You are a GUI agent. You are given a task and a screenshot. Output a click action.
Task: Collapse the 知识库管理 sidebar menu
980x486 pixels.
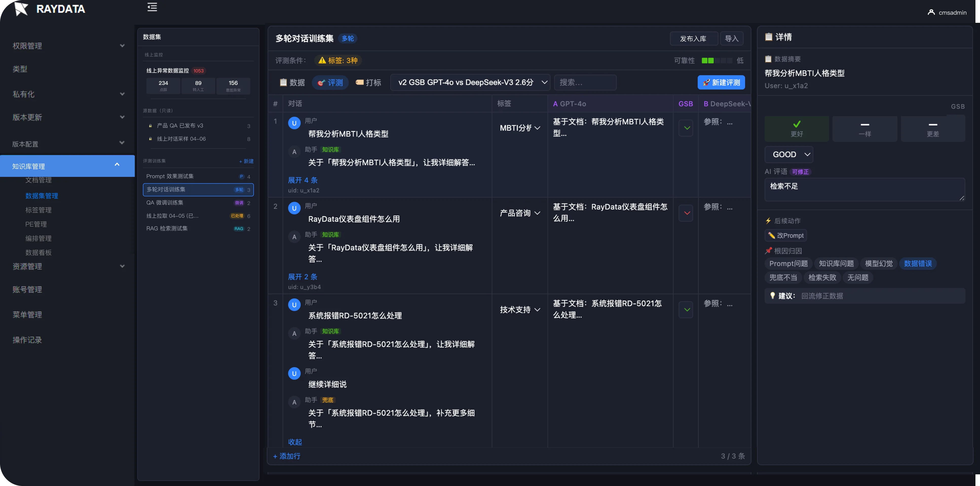click(x=68, y=166)
